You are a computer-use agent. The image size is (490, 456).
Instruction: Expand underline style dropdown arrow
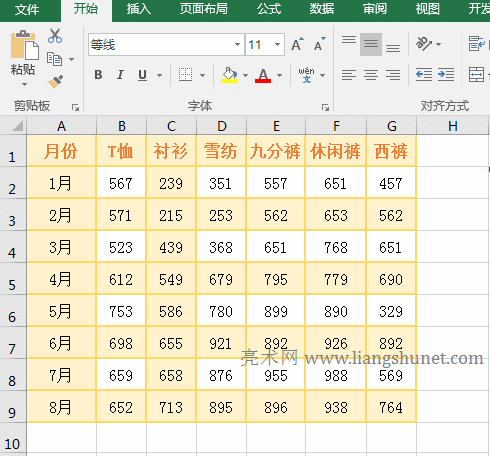coord(159,75)
